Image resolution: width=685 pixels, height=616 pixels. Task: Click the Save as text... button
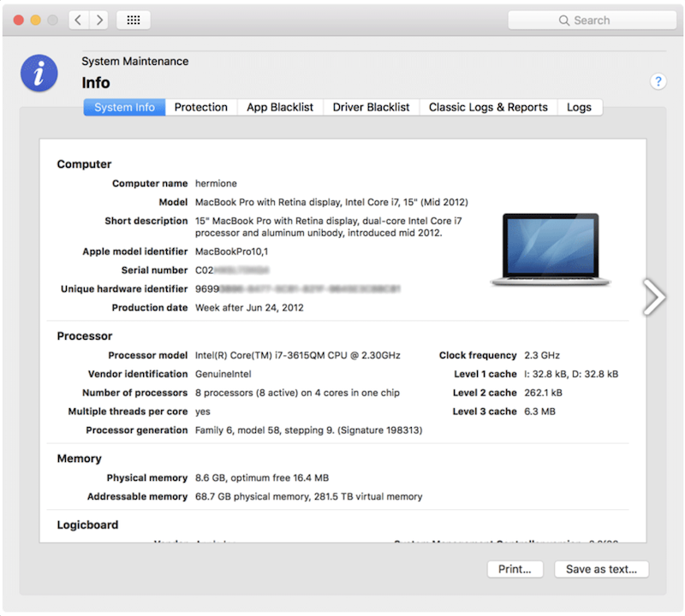pyautogui.click(x=601, y=569)
